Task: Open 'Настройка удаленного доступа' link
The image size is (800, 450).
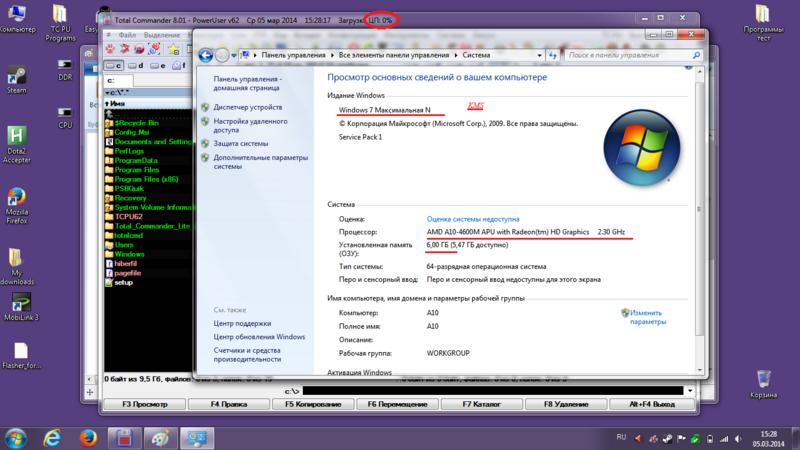Action: pyautogui.click(x=250, y=126)
